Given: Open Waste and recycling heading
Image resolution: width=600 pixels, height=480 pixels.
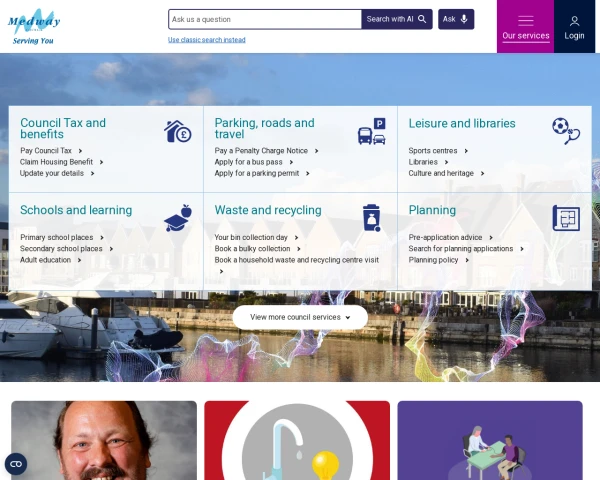Looking at the screenshot, I should [268, 210].
